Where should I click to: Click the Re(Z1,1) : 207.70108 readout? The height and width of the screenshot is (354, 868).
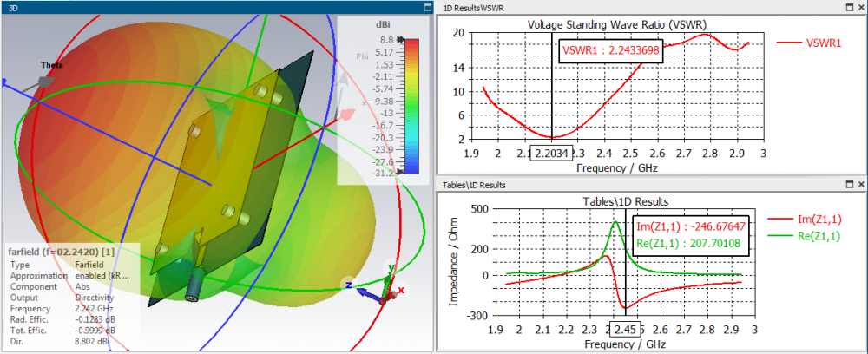pos(690,242)
